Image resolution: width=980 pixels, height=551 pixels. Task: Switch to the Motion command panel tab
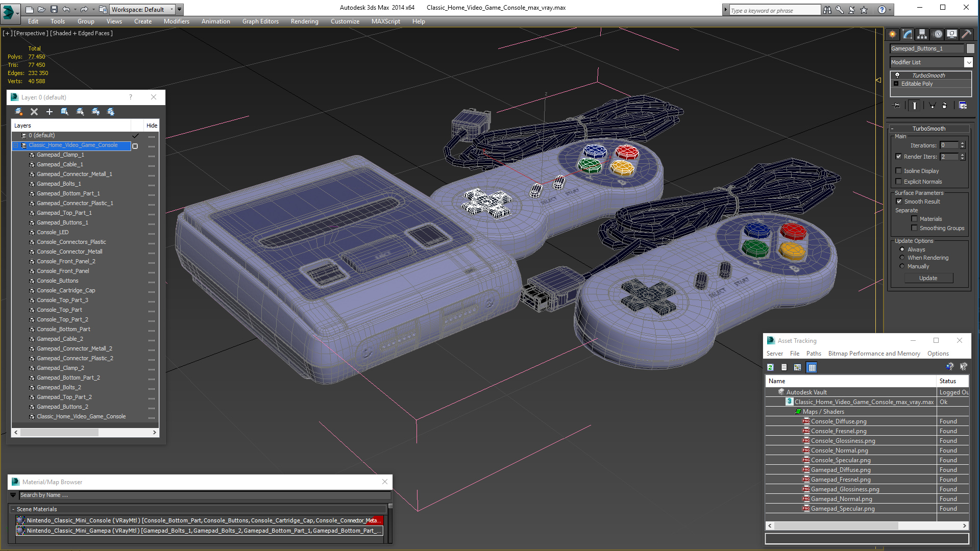tap(938, 34)
